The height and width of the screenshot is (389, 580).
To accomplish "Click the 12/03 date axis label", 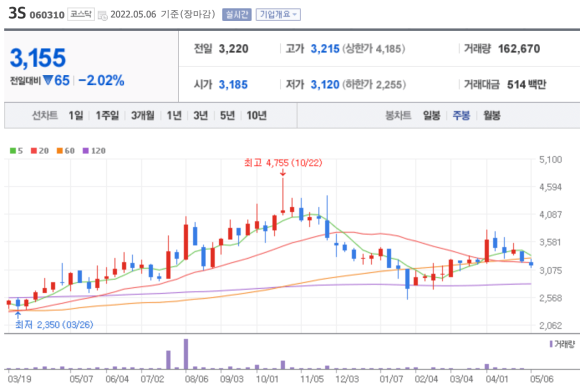I will (347, 379).
